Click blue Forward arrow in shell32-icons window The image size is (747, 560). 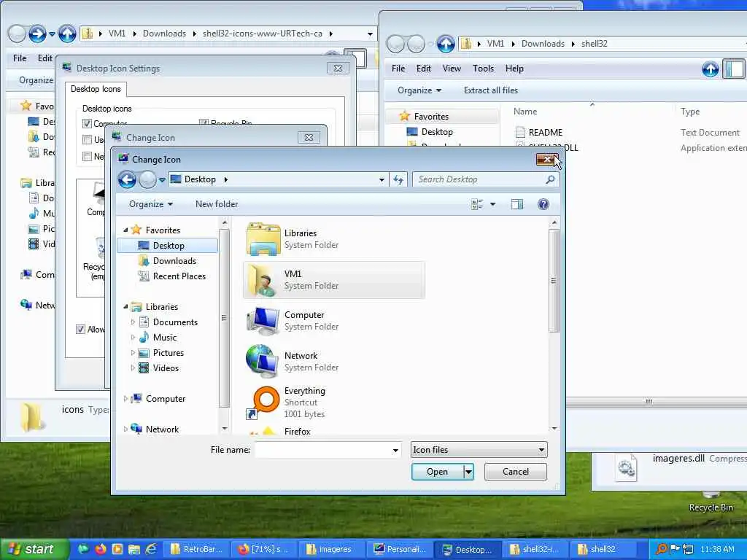click(x=38, y=34)
